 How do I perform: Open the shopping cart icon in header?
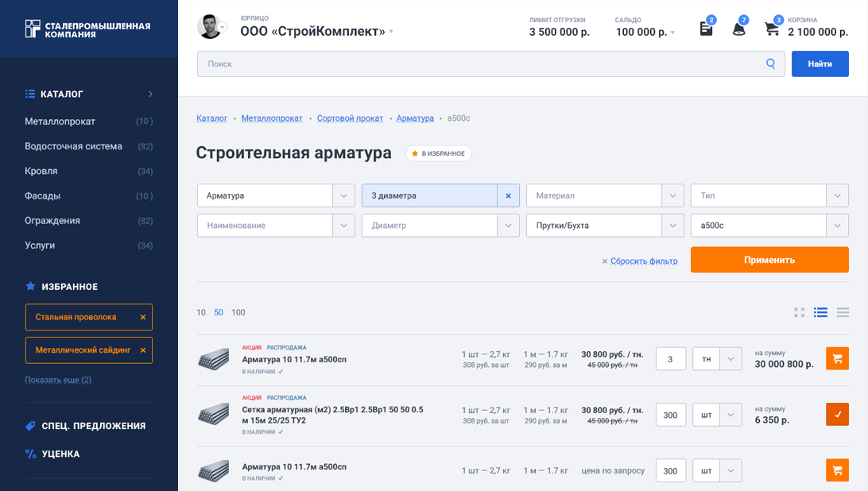click(771, 29)
